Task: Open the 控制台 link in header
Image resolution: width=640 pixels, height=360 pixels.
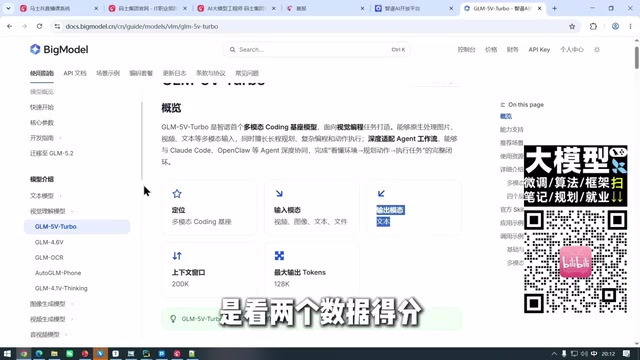Action: 466,49
